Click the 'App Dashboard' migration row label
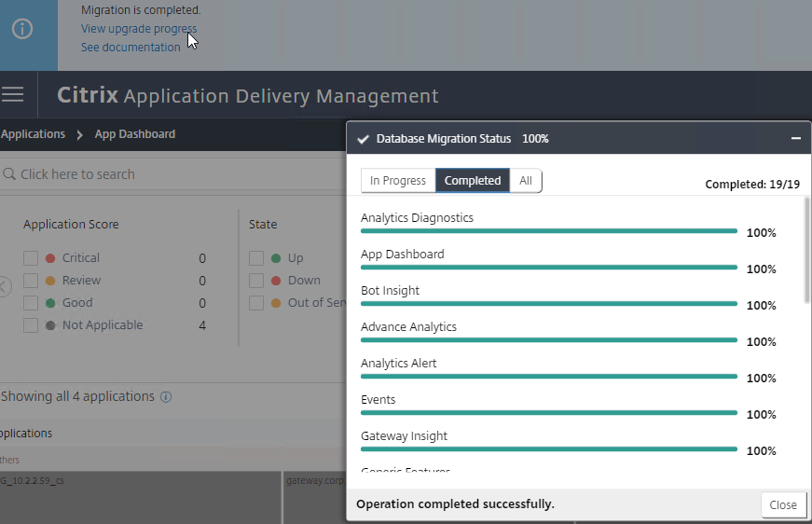This screenshot has height=524, width=812. point(403,255)
